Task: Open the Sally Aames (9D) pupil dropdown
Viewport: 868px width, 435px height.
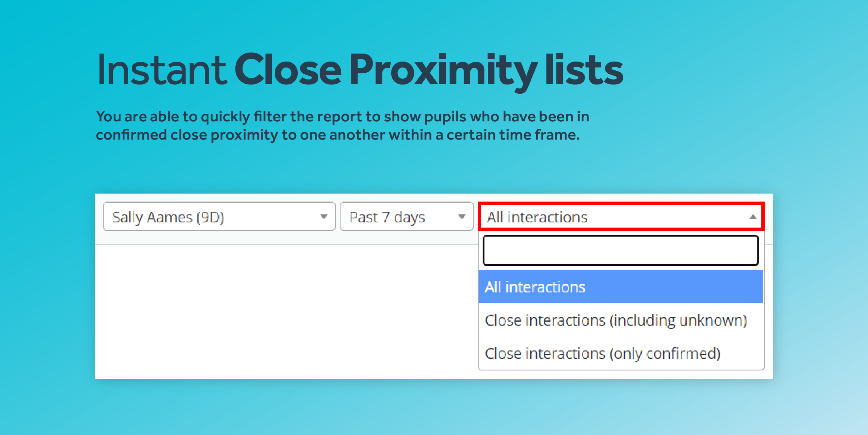Action: [219, 217]
